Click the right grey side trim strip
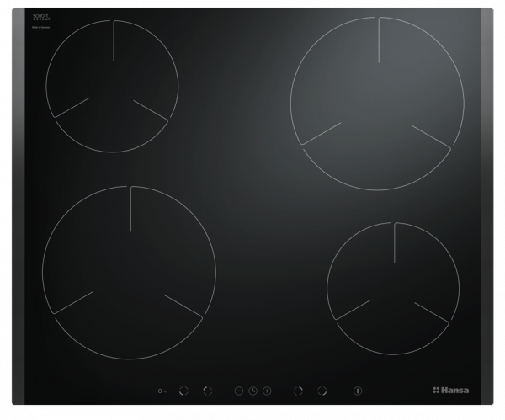The image size is (505, 420). coord(492,210)
